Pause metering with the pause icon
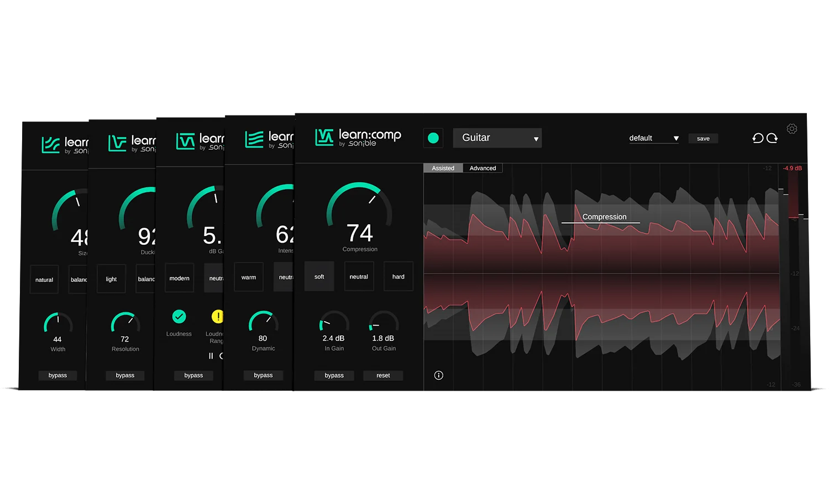Image resolution: width=829 pixels, height=504 pixels. pos(211,356)
